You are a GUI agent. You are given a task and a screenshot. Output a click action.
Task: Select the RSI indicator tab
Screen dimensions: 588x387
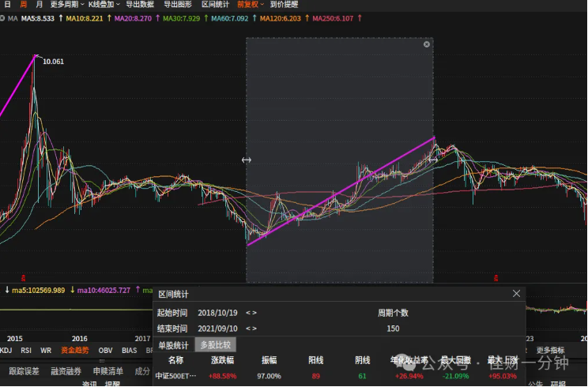click(26, 351)
